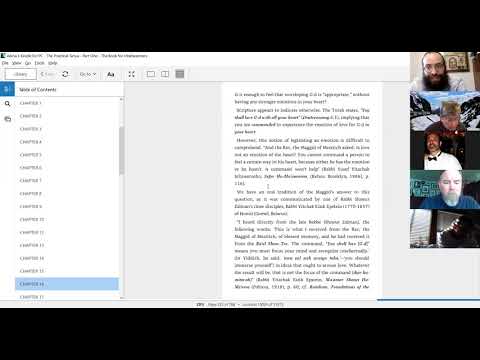Switch to single column layout
The height and width of the screenshot is (360, 480).
(x=151, y=74)
